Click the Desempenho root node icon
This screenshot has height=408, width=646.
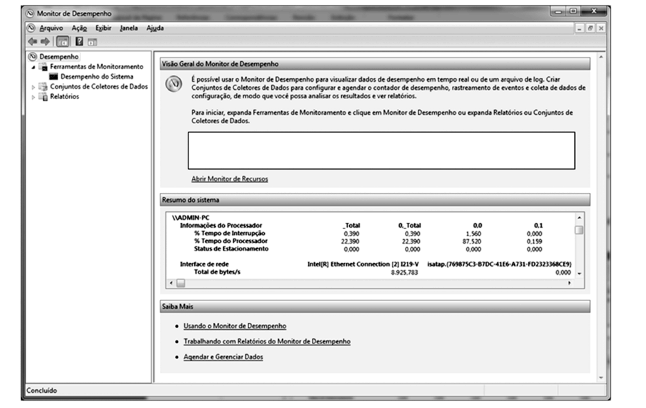click(33, 56)
